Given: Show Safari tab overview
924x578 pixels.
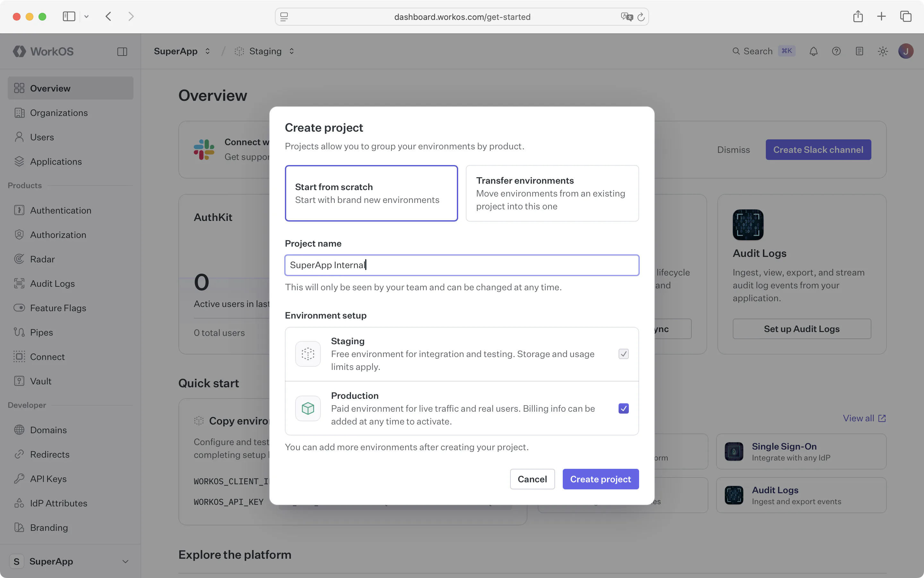Looking at the screenshot, I should [x=906, y=16].
